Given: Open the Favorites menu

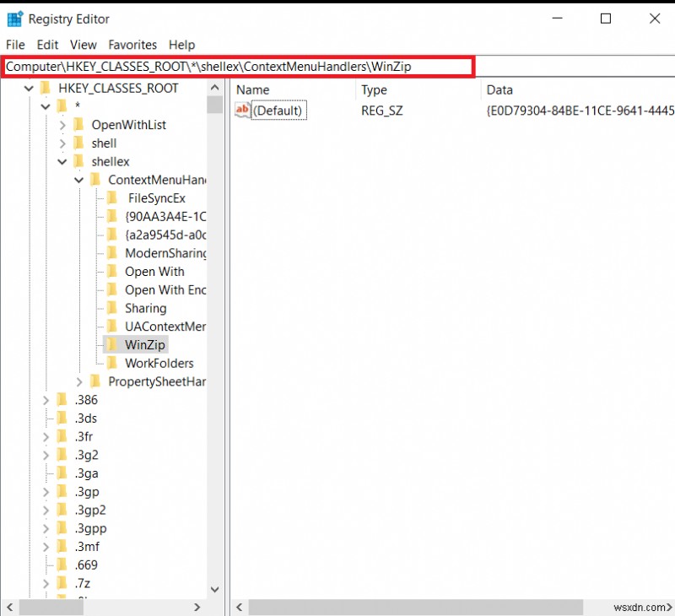Looking at the screenshot, I should tap(132, 45).
